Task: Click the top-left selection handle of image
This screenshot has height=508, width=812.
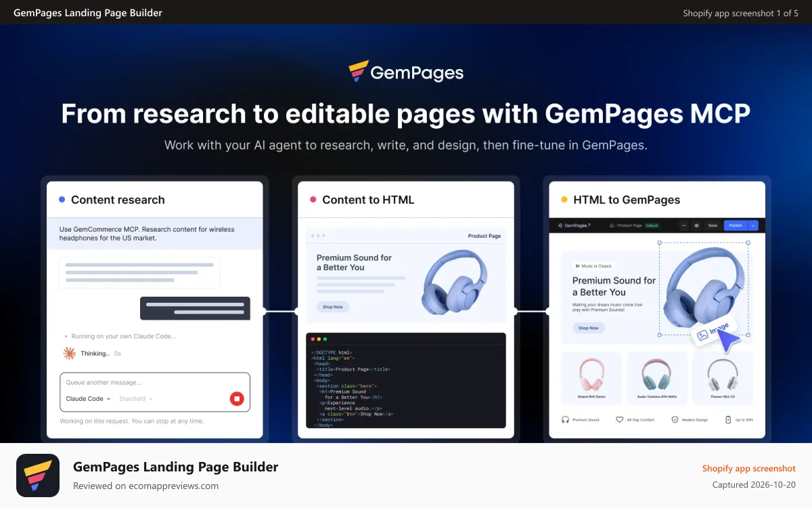Action: click(x=659, y=242)
